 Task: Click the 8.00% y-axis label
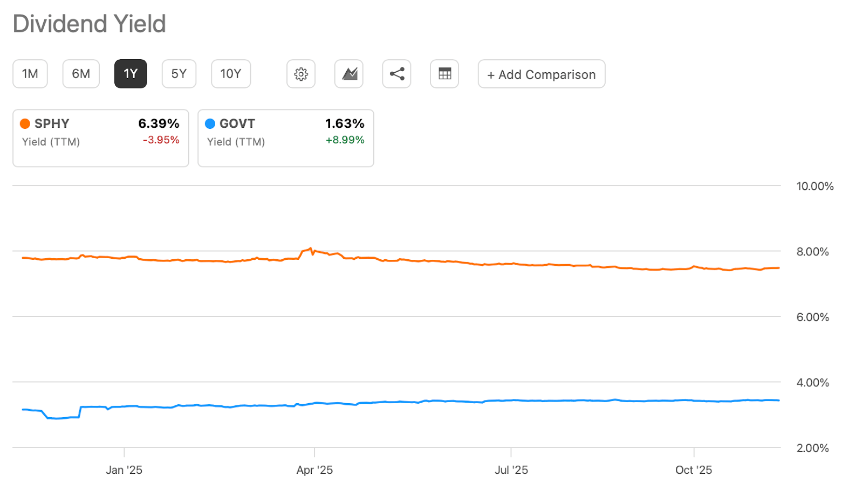[x=812, y=252]
